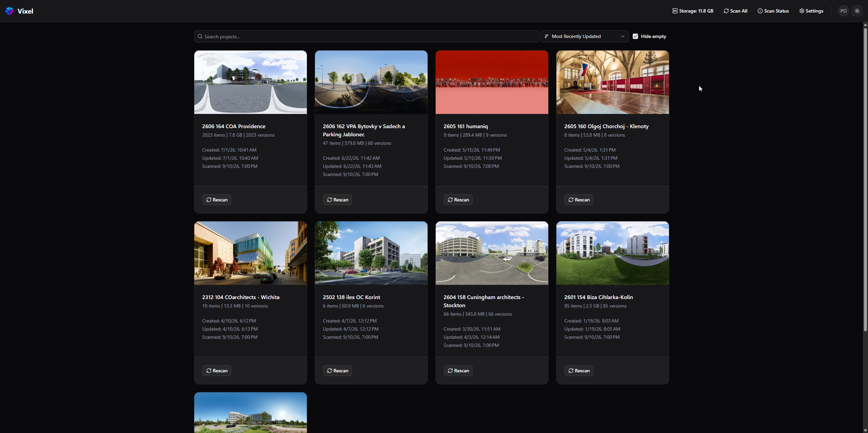
Task: Open 2601 154 Biza Cihlarka-Kolin thumbnail
Action: coord(613,253)
